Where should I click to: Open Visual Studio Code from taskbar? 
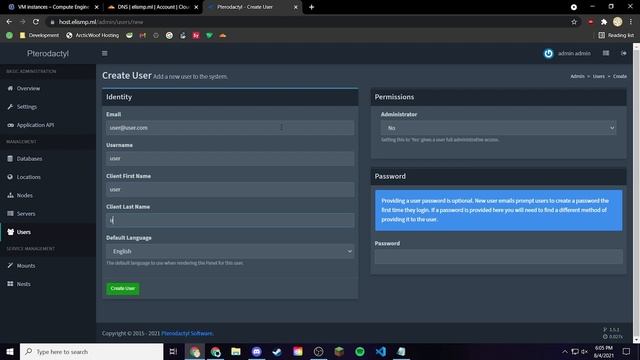pos(380,351)
